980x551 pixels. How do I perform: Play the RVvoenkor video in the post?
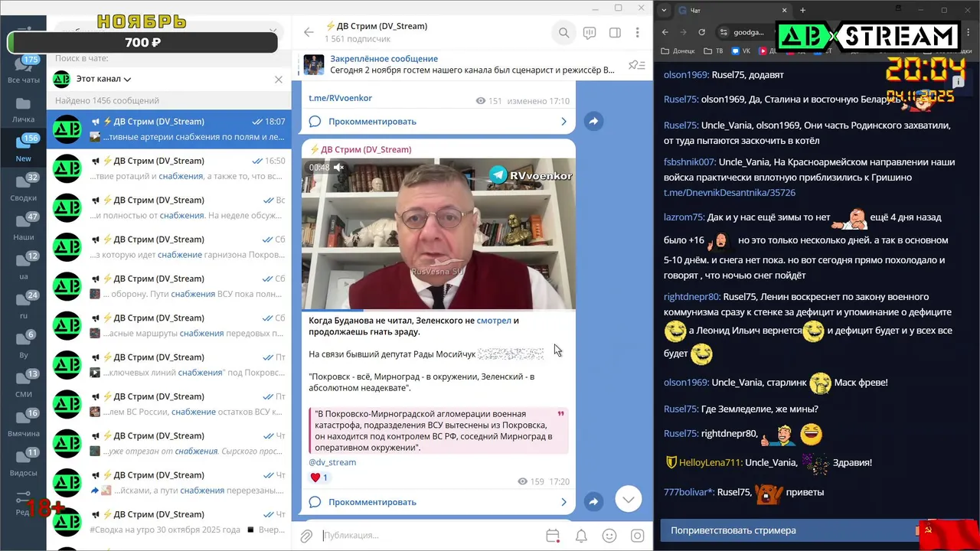(438, 233)
